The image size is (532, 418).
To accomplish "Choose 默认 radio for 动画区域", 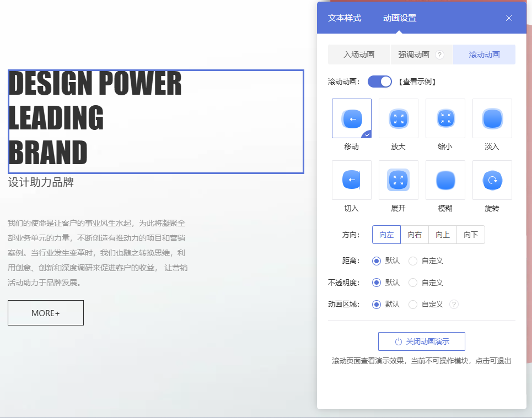I will point(377,304).
